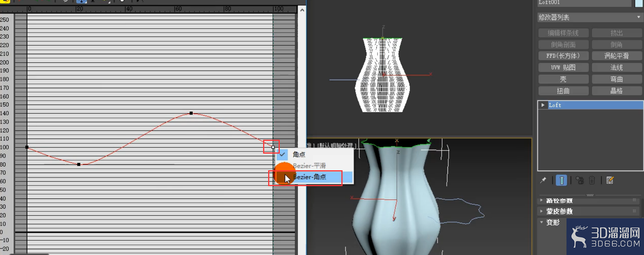Click the 蒙皮参数 rollout grip handle

pyautogui.click(x=634, y=211)
